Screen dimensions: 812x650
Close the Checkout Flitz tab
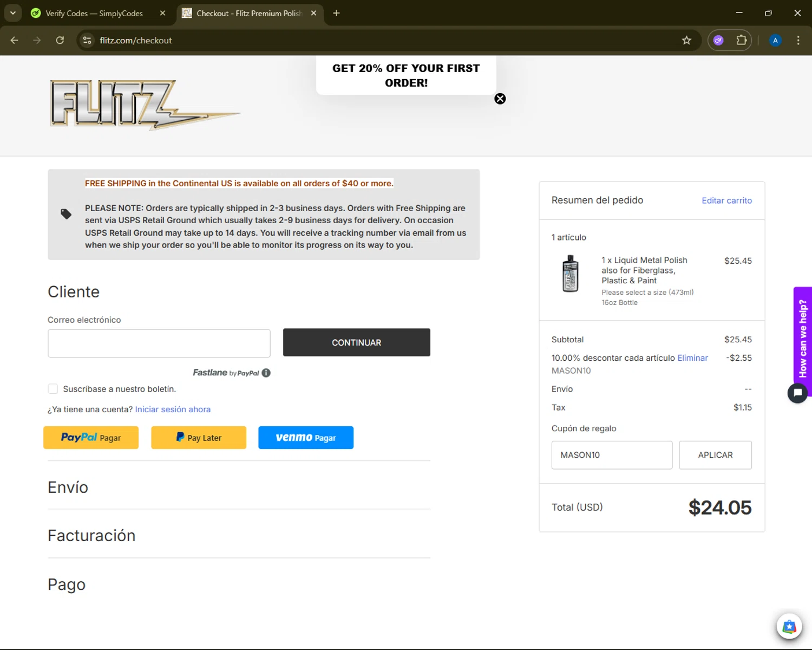pos(313,13)
